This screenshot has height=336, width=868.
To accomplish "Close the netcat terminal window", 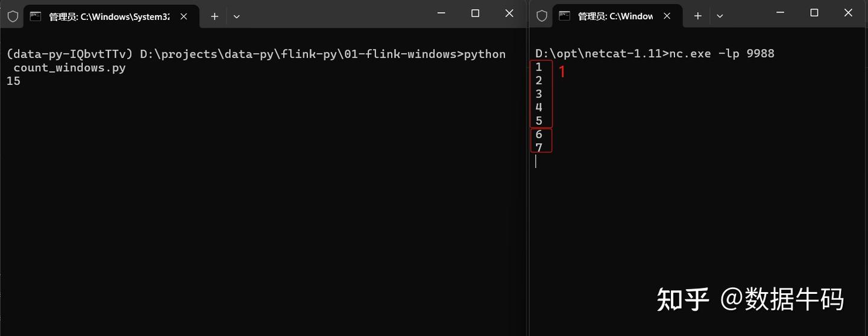I will (x=848, y=13).
